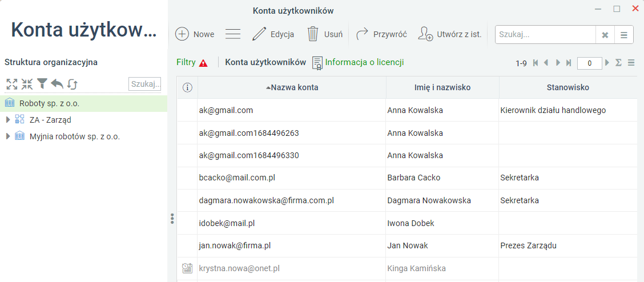The image size is (644, 282).
Task: Click the Szukaj... field in the toolbar
Action: tap(545, 35)
